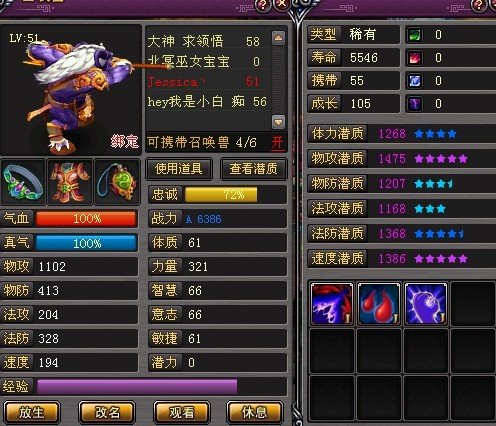
Task: Click the green resistance icon beside 类型
Action: coord(415,35)
